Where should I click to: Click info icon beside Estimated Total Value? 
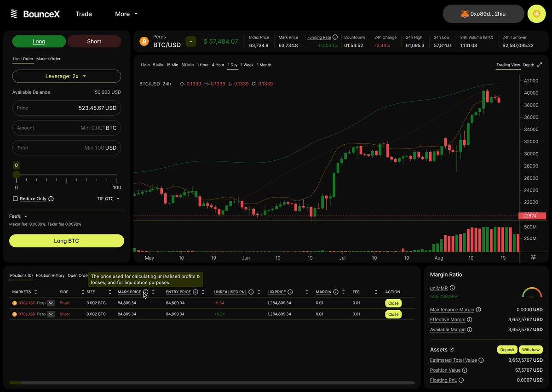(481, 360)
